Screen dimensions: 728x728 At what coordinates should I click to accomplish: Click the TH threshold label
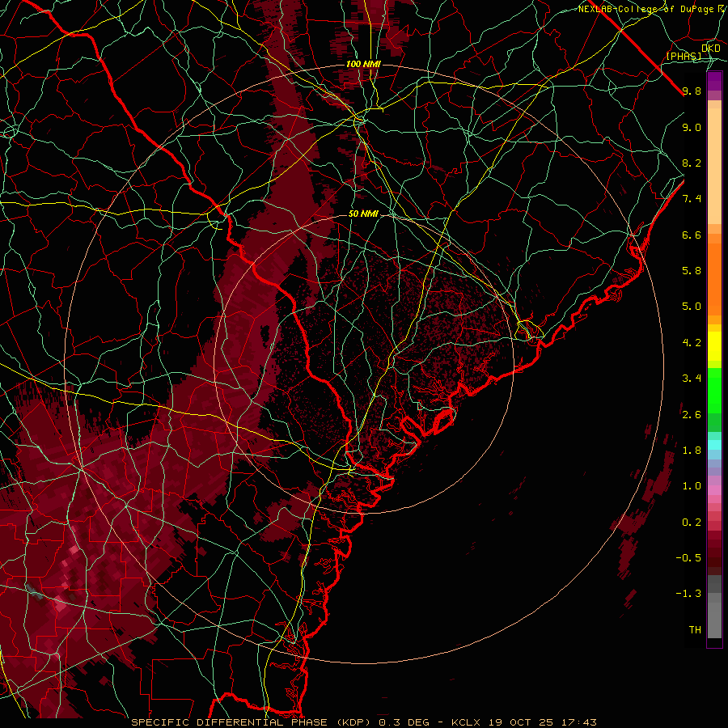coord(695,630)
